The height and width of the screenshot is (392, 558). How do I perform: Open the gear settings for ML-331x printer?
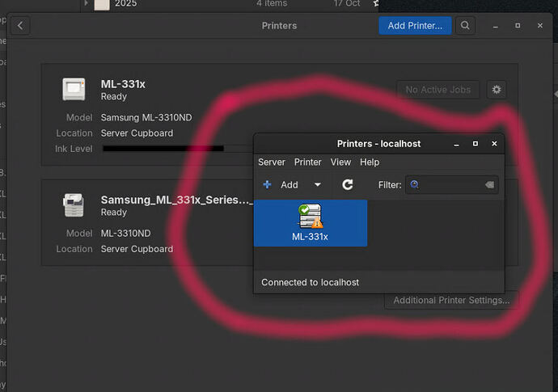pos(497,90)
